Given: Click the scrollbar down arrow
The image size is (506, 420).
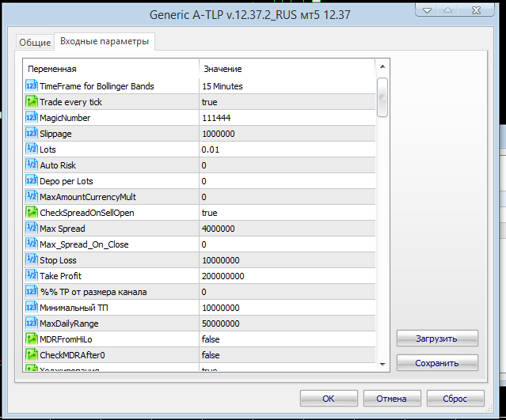Looking at the screenshot, I should [382, 364].
